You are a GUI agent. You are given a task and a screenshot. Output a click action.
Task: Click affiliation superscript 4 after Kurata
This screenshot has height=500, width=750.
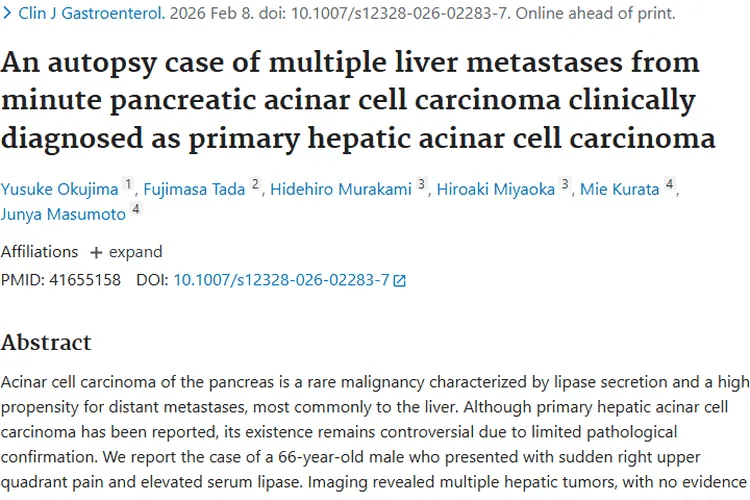pos(669,184)
